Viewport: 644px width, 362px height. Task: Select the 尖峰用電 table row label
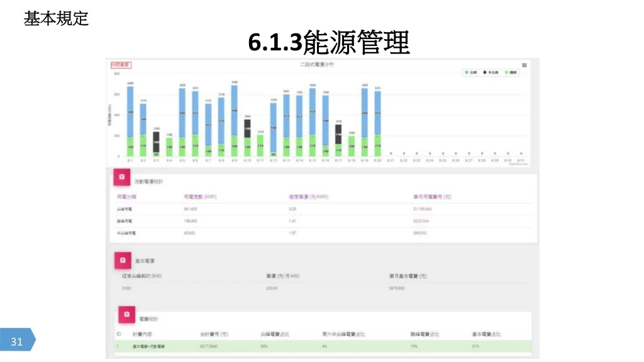point(125,209)
